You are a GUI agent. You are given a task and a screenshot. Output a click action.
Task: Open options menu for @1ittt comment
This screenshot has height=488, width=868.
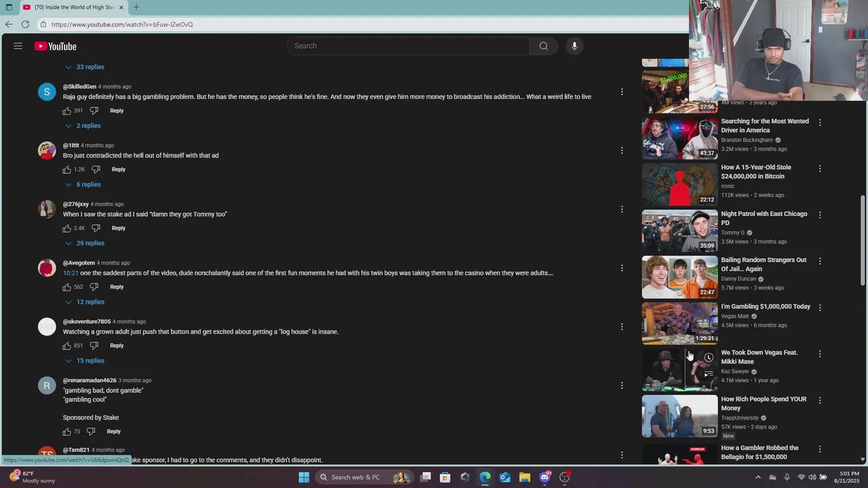point(622,150)
